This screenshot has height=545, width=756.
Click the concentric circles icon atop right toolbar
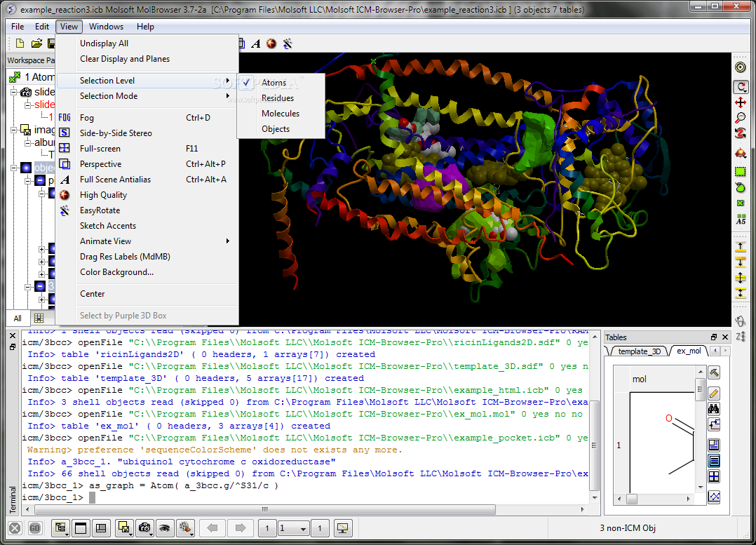740,67
